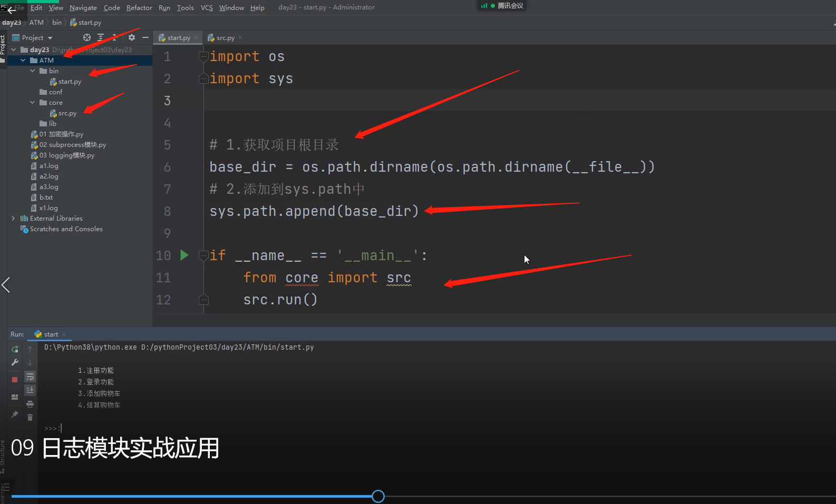Toggle scroll to end of console
The height and width of the screenshot is (504, 836).
[30, 390]
